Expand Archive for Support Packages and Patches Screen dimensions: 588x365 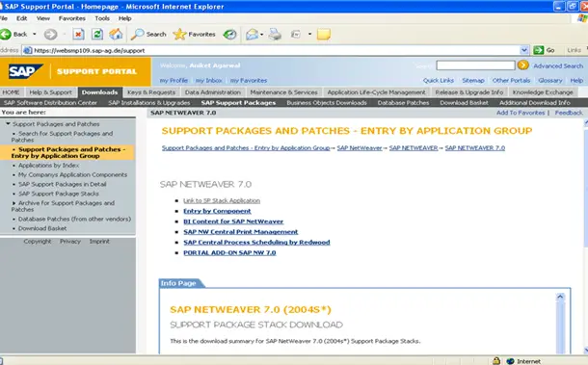(x=14, y=203)
